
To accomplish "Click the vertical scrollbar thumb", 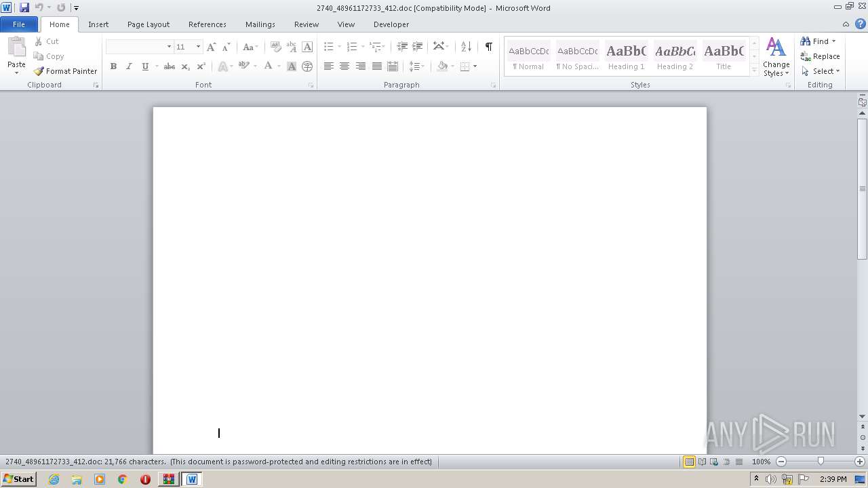I will 863,188.
